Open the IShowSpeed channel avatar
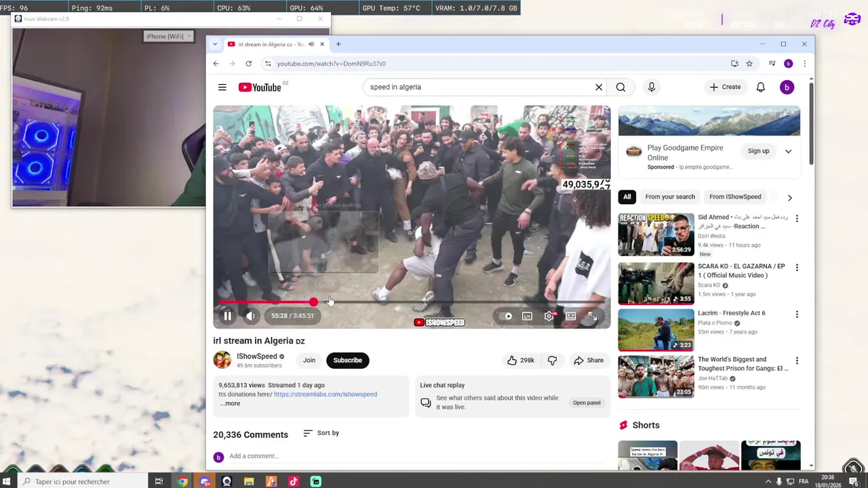This screenshot has width=868, height=488. tap(222, 360)
